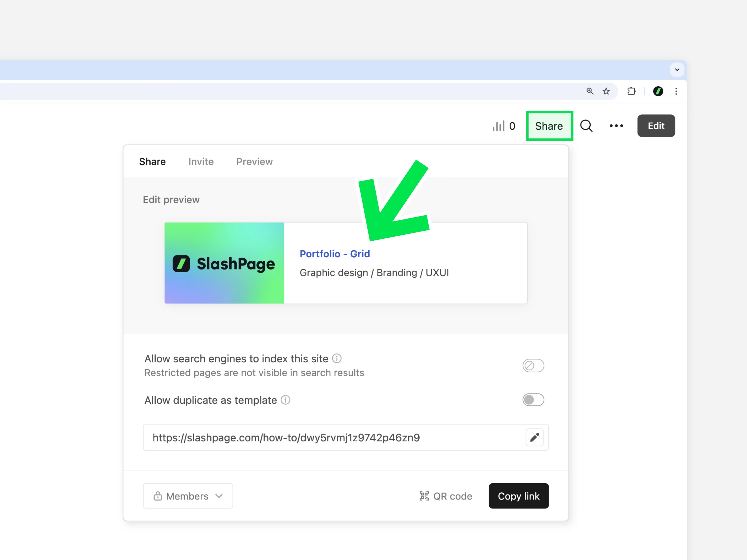Image resolution: width=747 pixels, height=560 pixels.
Task: Toggle search engine indexing switch
Action: coord(533,366)
